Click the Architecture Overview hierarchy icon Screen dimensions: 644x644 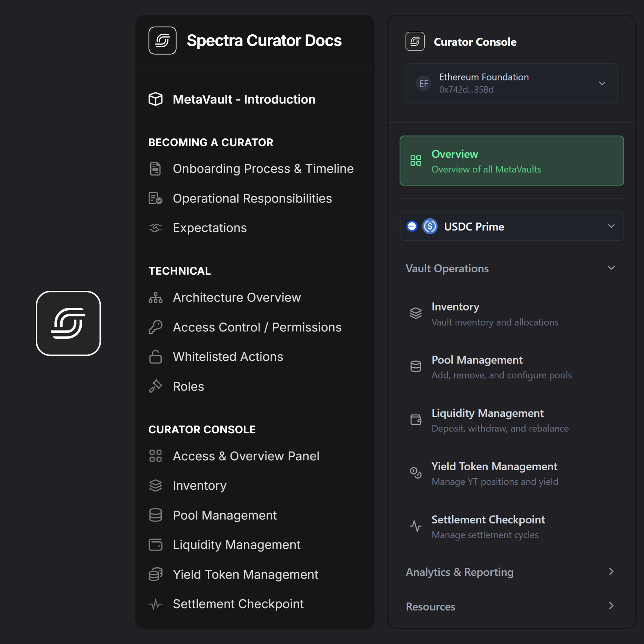coord(155,297)
